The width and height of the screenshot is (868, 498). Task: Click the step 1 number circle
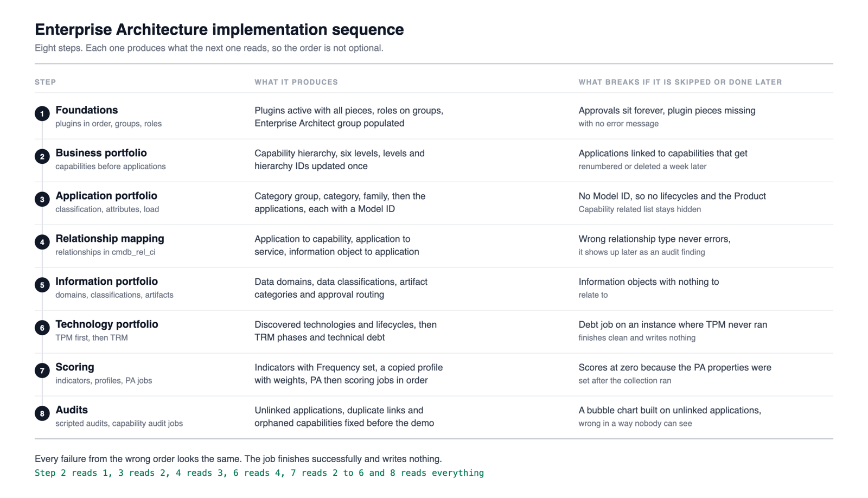(x=42, y=113)
